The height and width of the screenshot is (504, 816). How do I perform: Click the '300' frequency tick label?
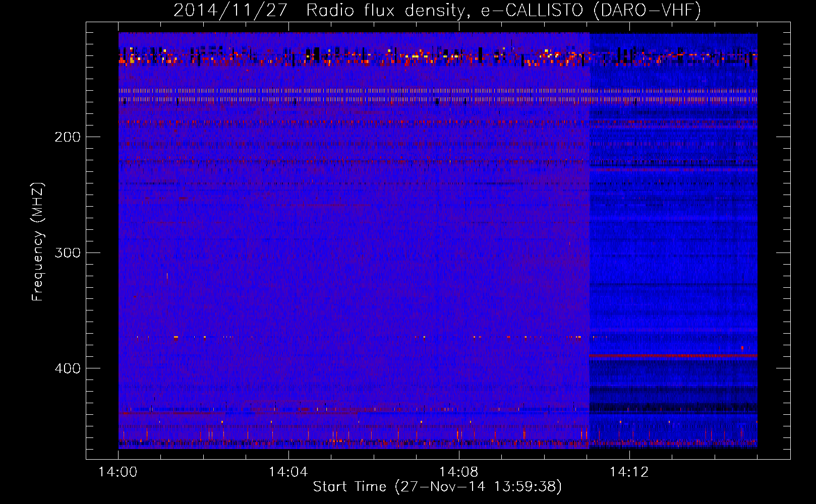tap(68, 253)
